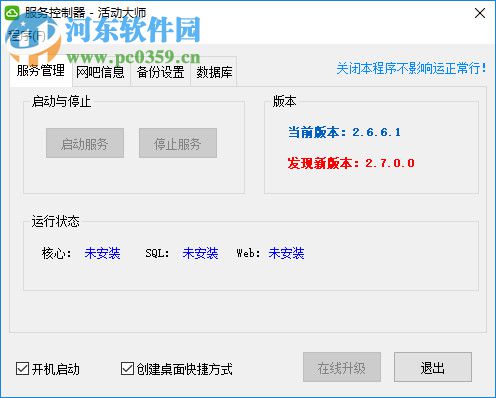Open the 程序(F) menu

[27, 35]
